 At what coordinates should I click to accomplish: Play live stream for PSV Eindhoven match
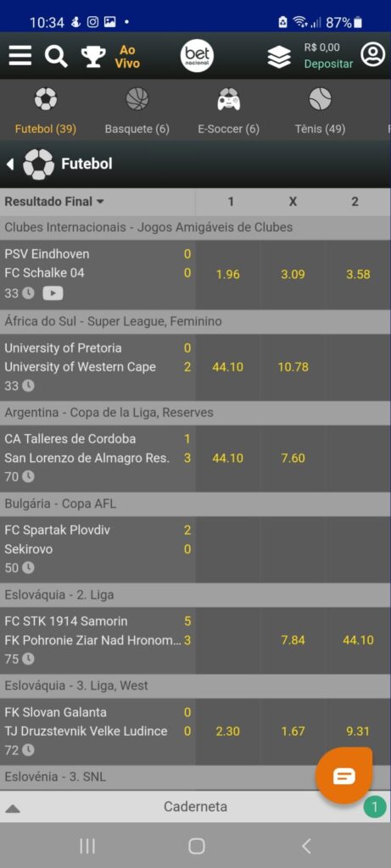tap(53, 292)
